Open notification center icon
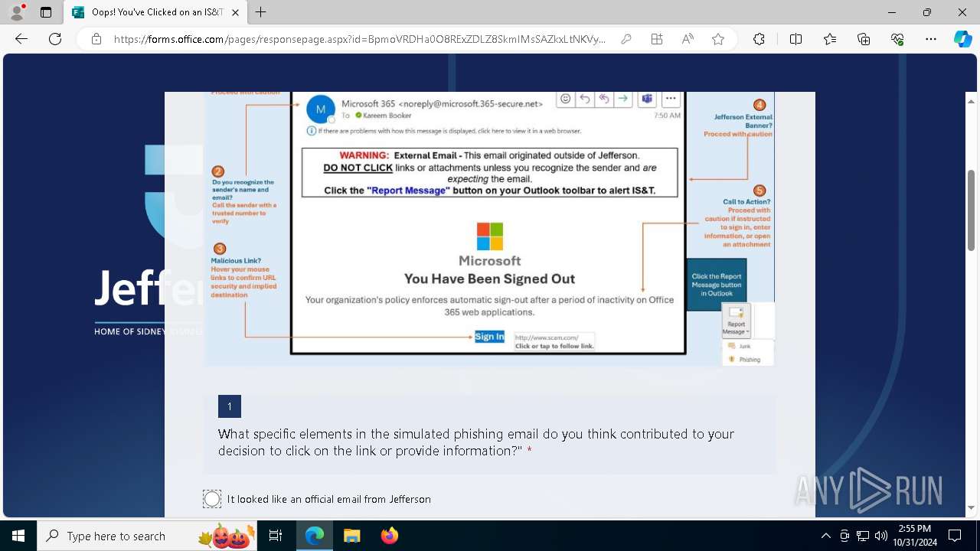 [955, 536]
